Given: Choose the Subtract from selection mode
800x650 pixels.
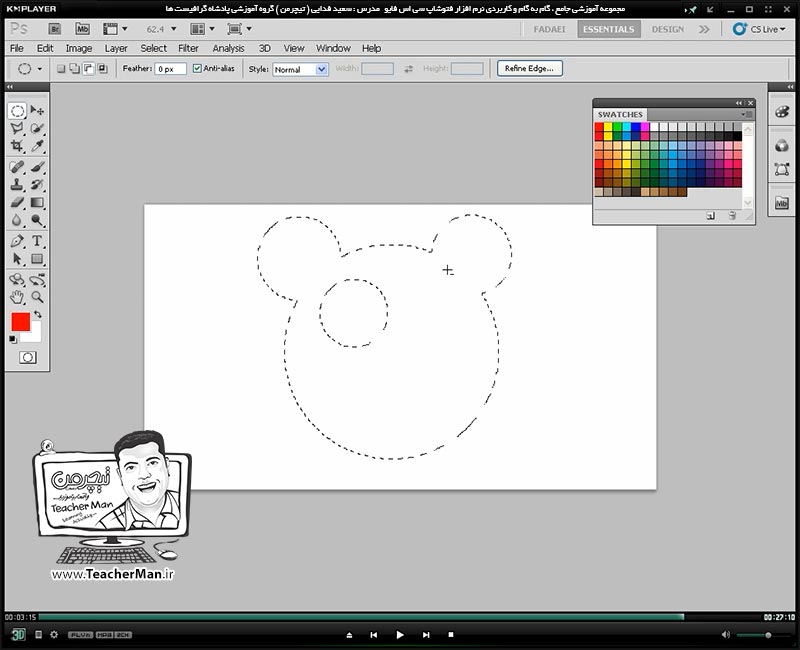Looking at the screenshot, I should [88, 68].
